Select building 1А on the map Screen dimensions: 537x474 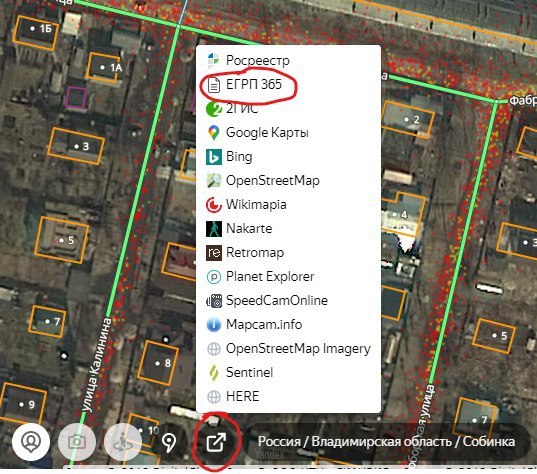[x=103, y=68]
